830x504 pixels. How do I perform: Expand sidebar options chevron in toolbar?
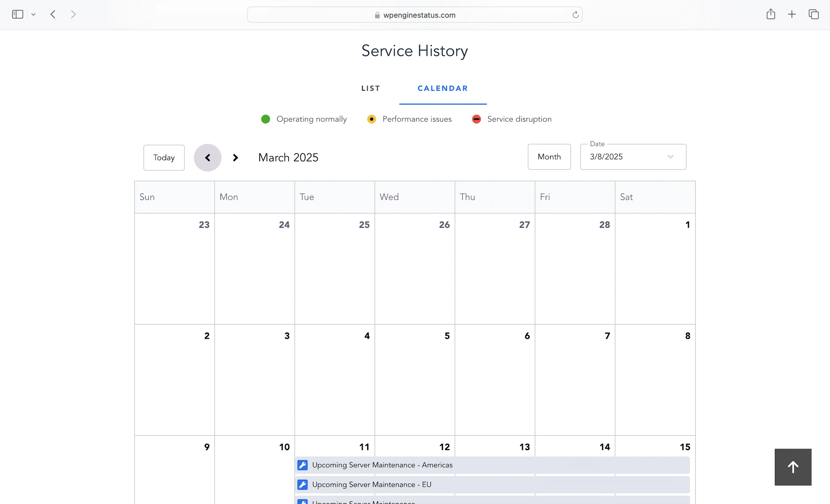[33, 14]
